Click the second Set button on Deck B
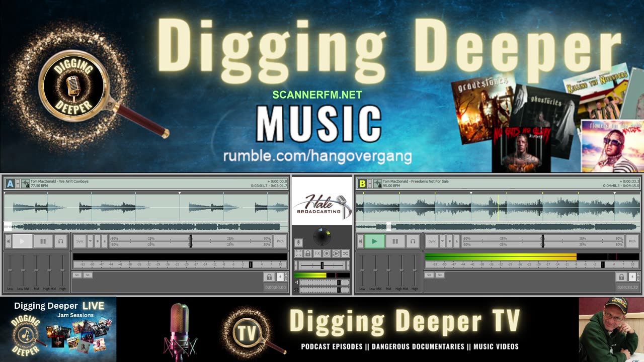This screenshot has height=362, width=644. [x=440, y=275]
